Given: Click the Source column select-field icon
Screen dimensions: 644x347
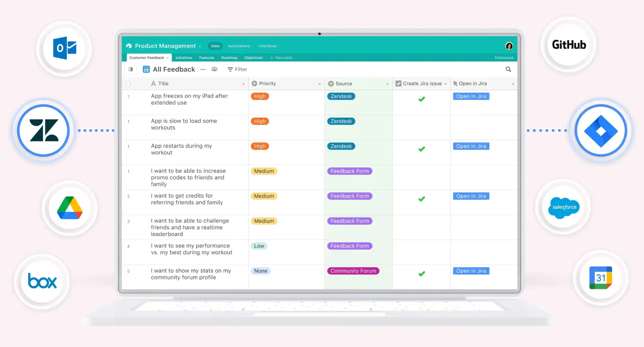Looking at the screenshot, I should (331, 84).
